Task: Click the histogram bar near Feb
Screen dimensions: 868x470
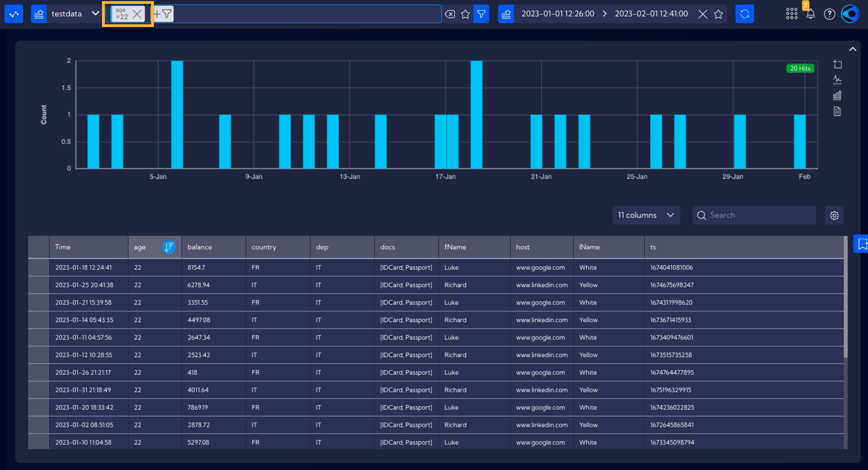Action: tap(800, 141)
